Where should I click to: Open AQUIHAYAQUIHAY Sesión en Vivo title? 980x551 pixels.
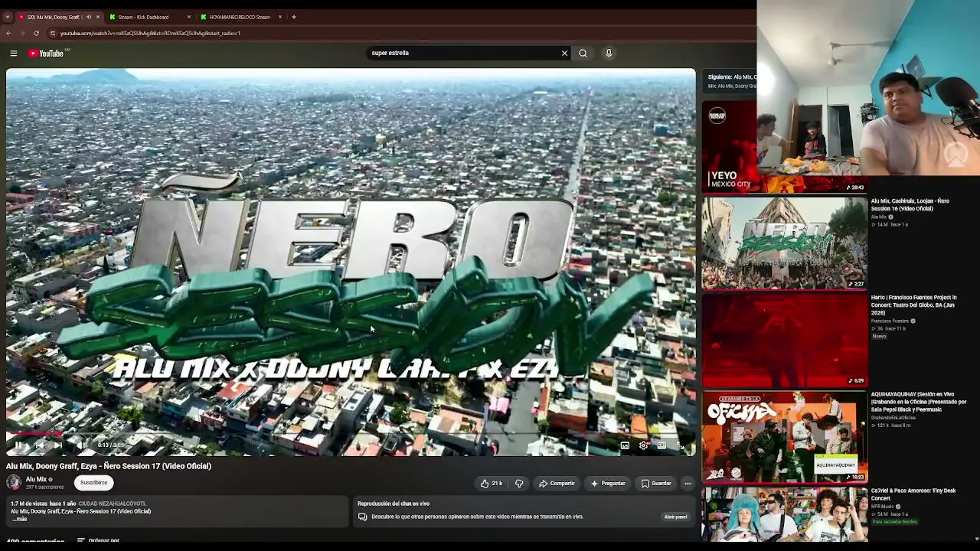point(919,401)
